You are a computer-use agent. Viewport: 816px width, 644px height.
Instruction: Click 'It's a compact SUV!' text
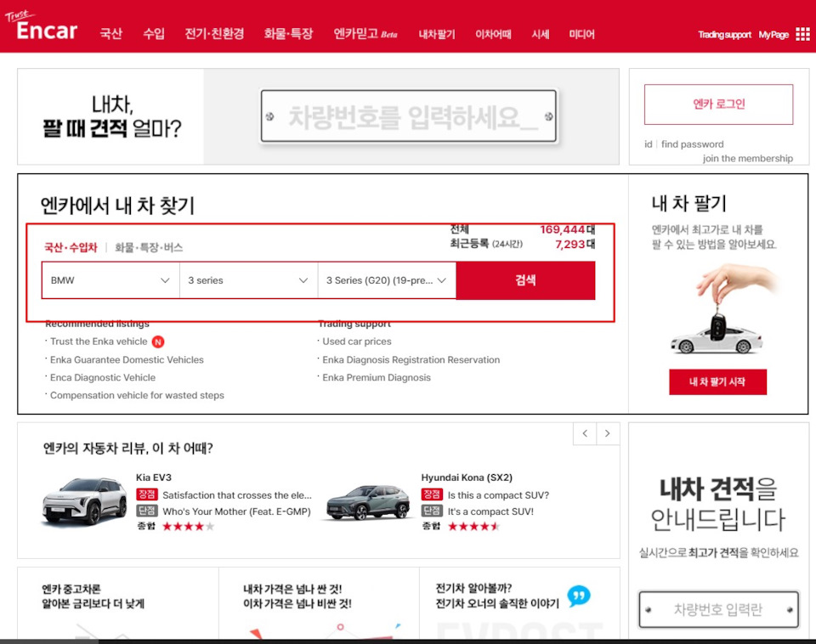490,511
